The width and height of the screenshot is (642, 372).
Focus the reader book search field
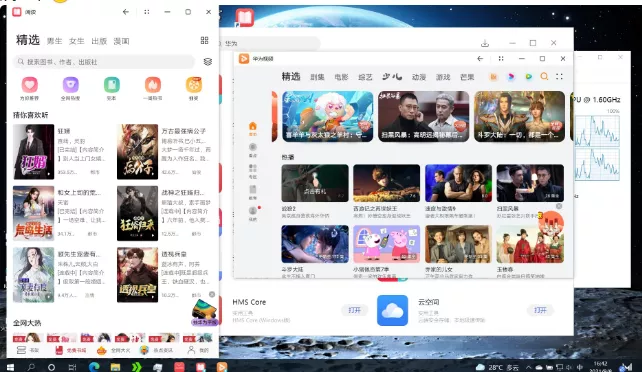click(x=104, y=62)
